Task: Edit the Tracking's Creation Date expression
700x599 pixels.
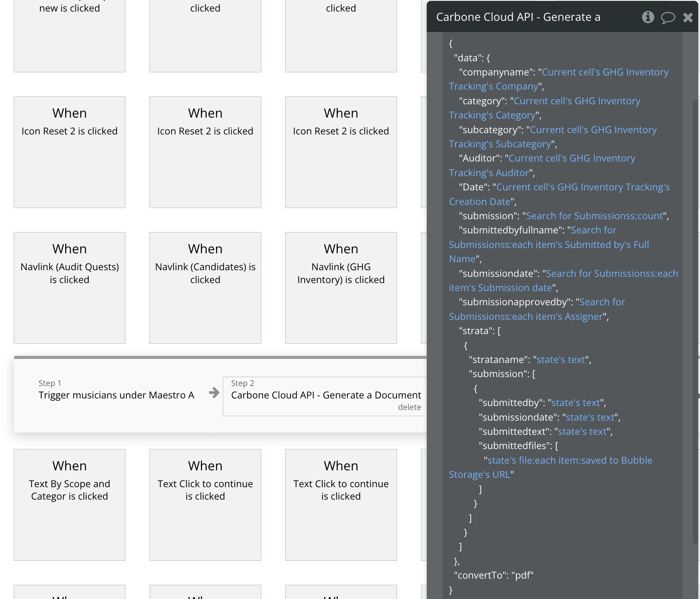Action: point(559,194)
